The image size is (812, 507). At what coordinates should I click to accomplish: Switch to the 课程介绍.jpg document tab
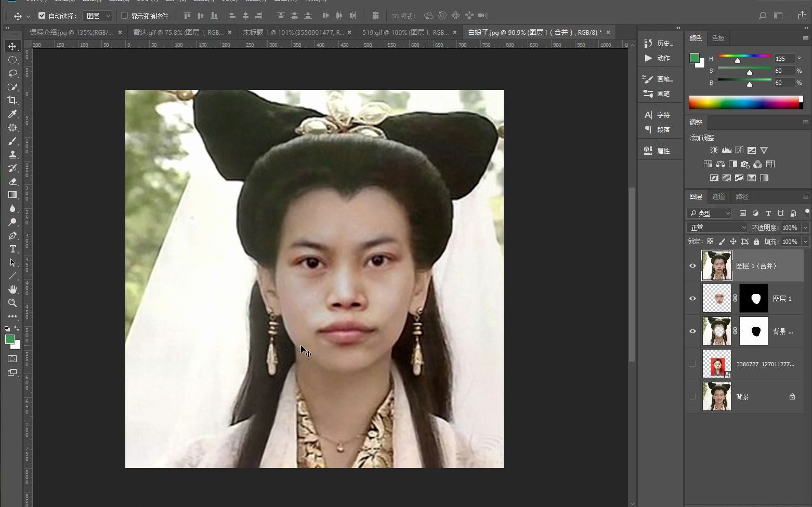tap(71, 32)
